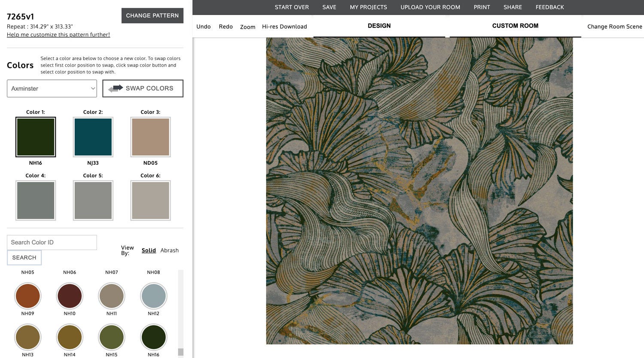Click Upload Your Room
This screenshot has height=358, width=644.
[430, 7]
